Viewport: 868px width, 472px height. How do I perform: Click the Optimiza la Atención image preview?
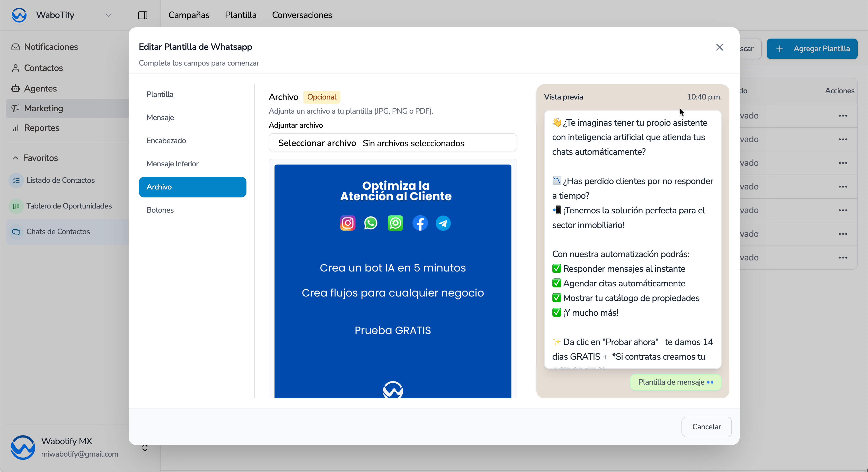(393, 281)
